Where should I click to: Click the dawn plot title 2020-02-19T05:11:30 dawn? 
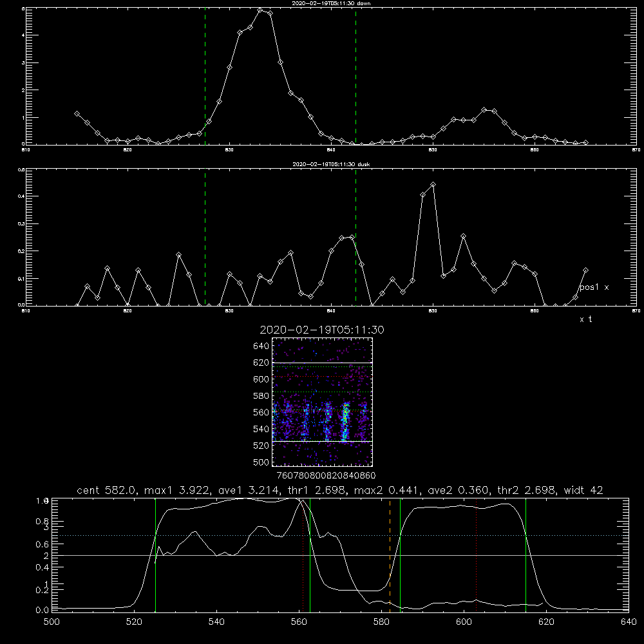(x=331, y=3)
